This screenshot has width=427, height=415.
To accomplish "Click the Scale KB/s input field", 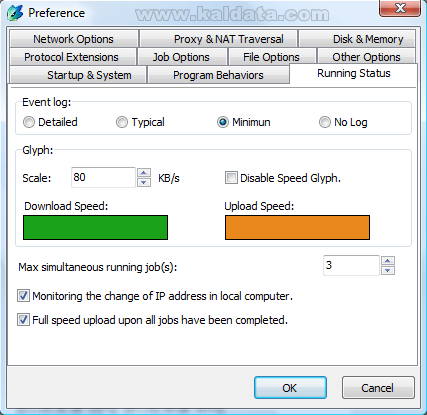I will click(x=103, y=177).
